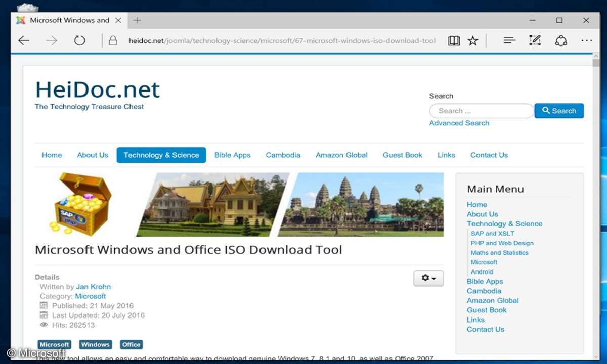
Task: Open PHP and Web Design submenu item
Action: pyautogui.click(x=502, y=243)
